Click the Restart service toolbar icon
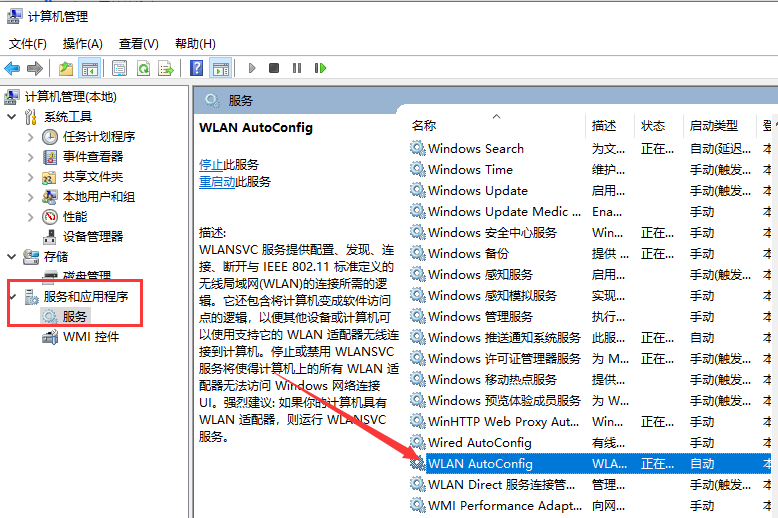 pyautogui.click(x=321, y=68)
